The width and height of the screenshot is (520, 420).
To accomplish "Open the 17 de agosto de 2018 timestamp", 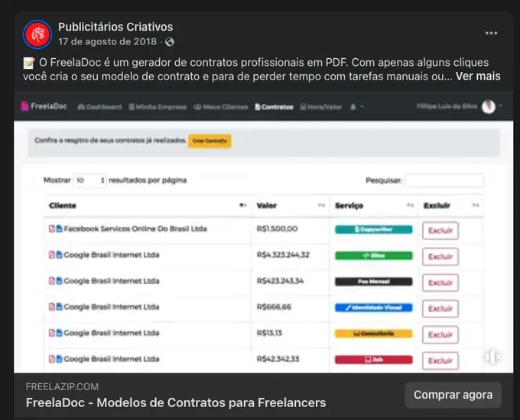I will pos(107,42).
